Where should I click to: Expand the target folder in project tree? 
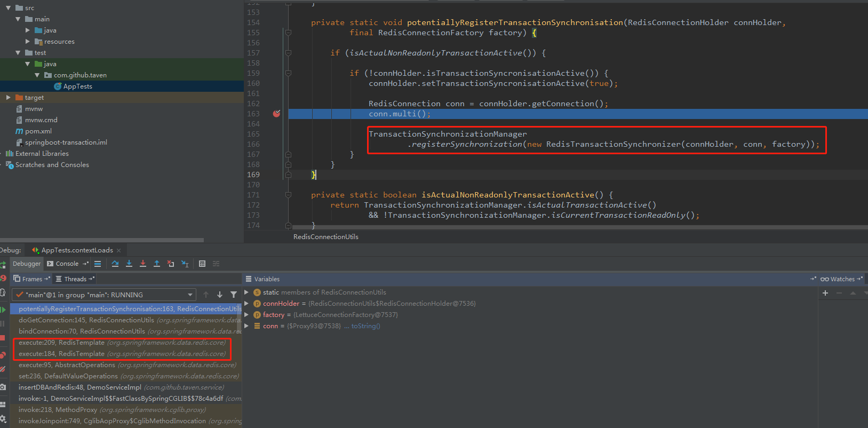(8, 98)
